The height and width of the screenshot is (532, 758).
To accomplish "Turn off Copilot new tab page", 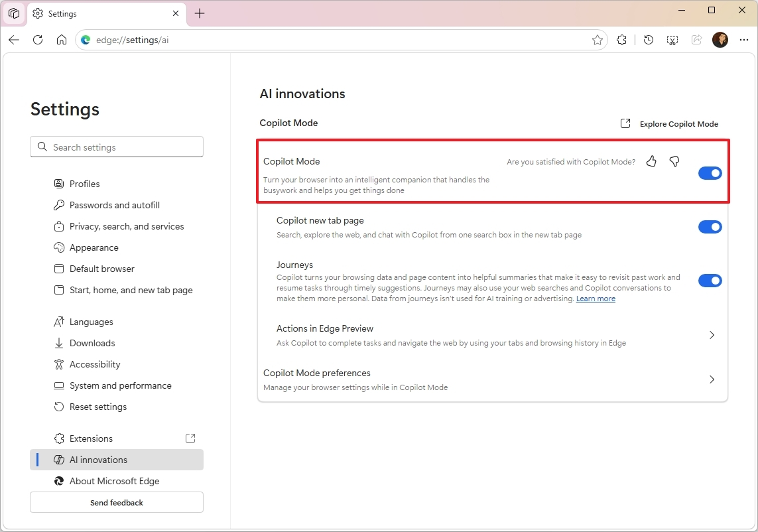I will [710, 226].
